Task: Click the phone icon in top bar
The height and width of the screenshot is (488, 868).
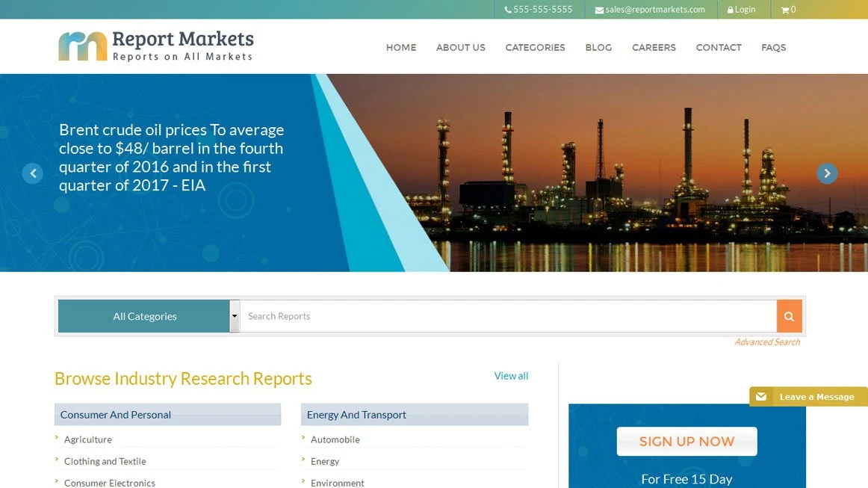Action: (x=508, y=10)
